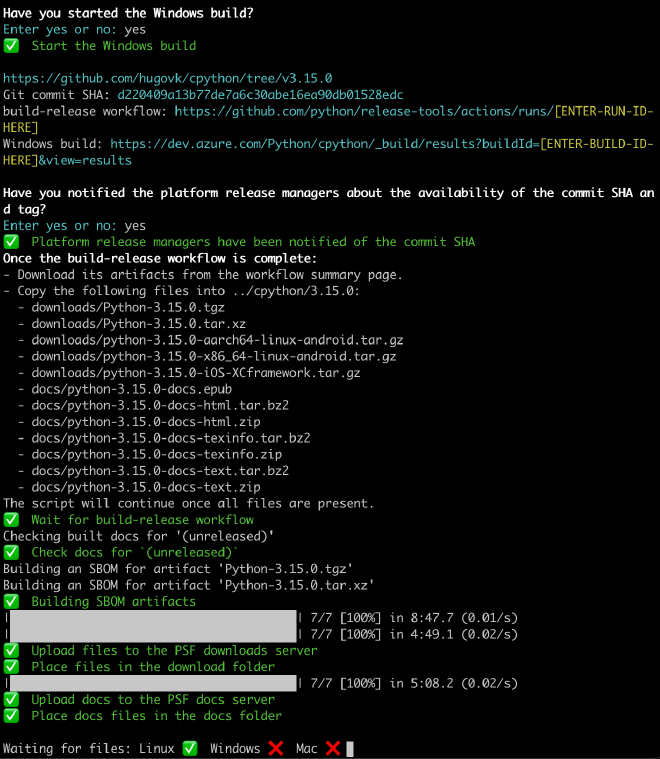Click SBOM line for artifact 'Python-3.15.0.tgz'
Image resolution: width=660 pixels, height=759 pixels.
pos(178,569)
